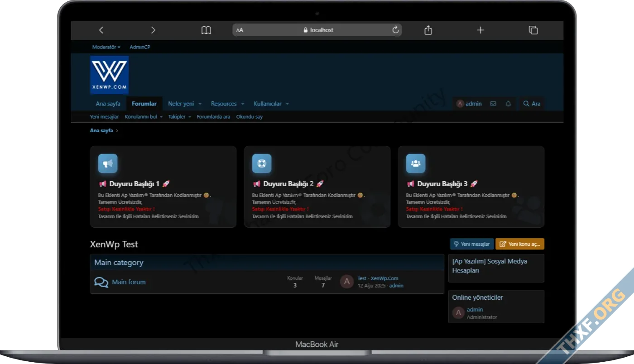Click the megaphone icon on first announcement
This screenshot has width=634, height=364.
[x=108, y=163]
